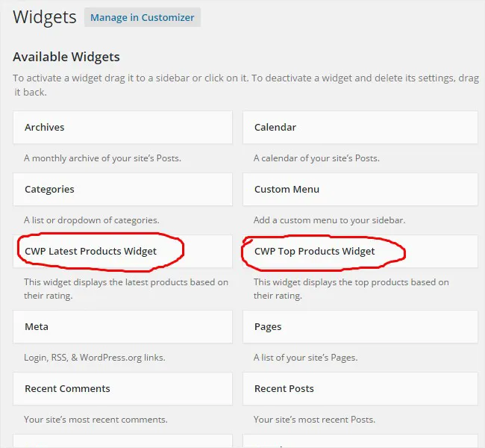Click the calendar of Posts description

(316, 158)
